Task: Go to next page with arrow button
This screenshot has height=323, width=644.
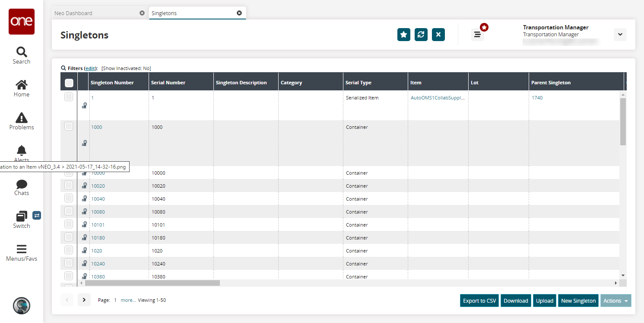Action: (x=84, y=300)
